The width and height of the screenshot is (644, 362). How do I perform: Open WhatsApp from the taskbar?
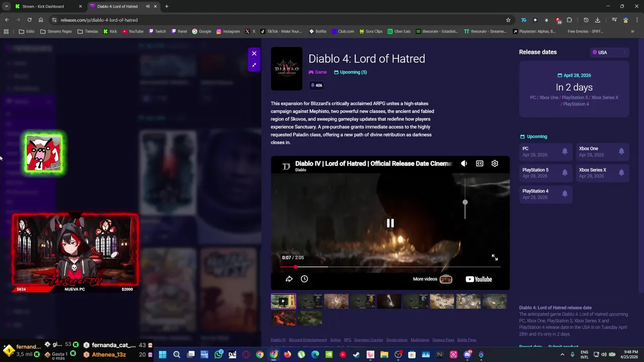[218, 354]
